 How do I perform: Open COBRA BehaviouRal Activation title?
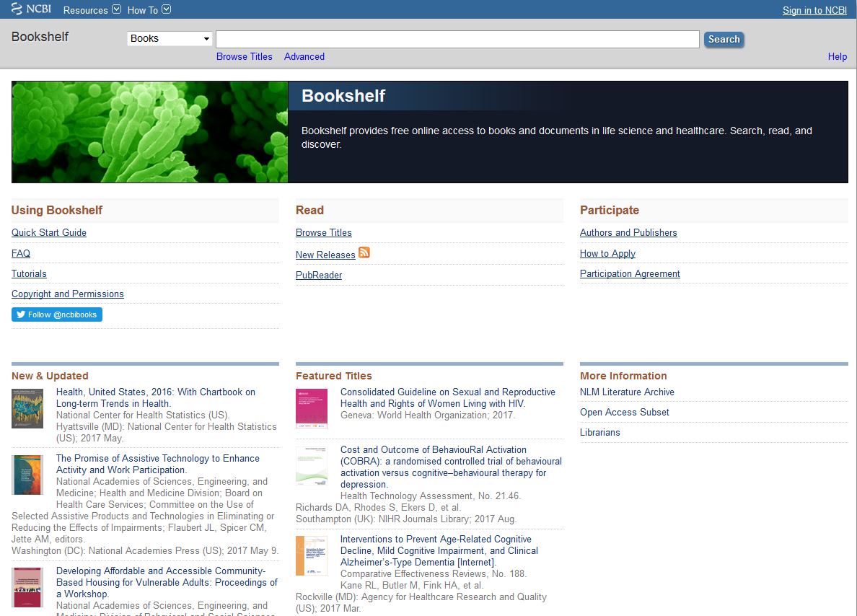[451, 467]
